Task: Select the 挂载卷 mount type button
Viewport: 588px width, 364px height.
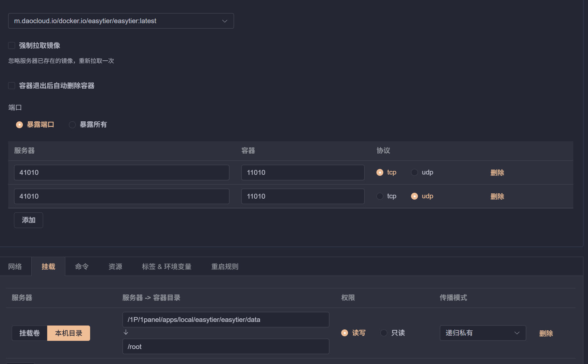Action: pos(30,333)
